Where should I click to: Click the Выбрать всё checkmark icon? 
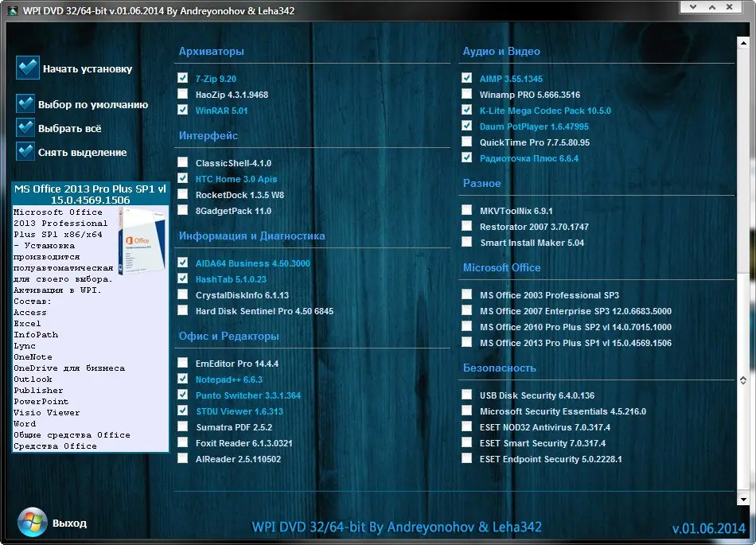25,127
